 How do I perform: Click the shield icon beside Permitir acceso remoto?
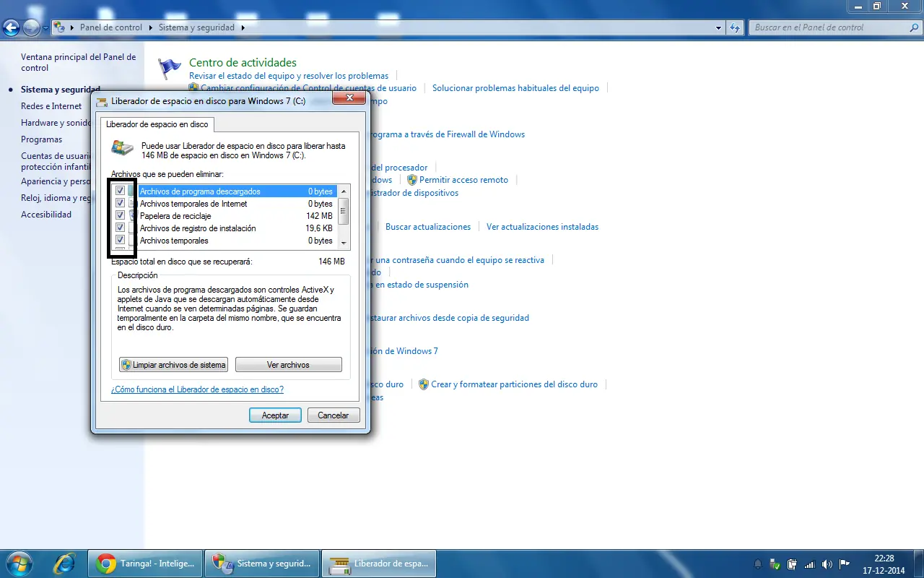tap(411, 180)
